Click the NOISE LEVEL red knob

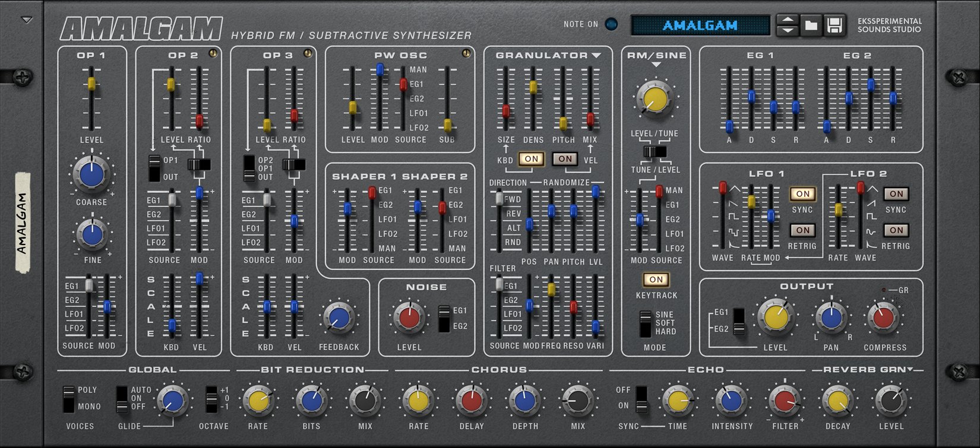(409, 317)
